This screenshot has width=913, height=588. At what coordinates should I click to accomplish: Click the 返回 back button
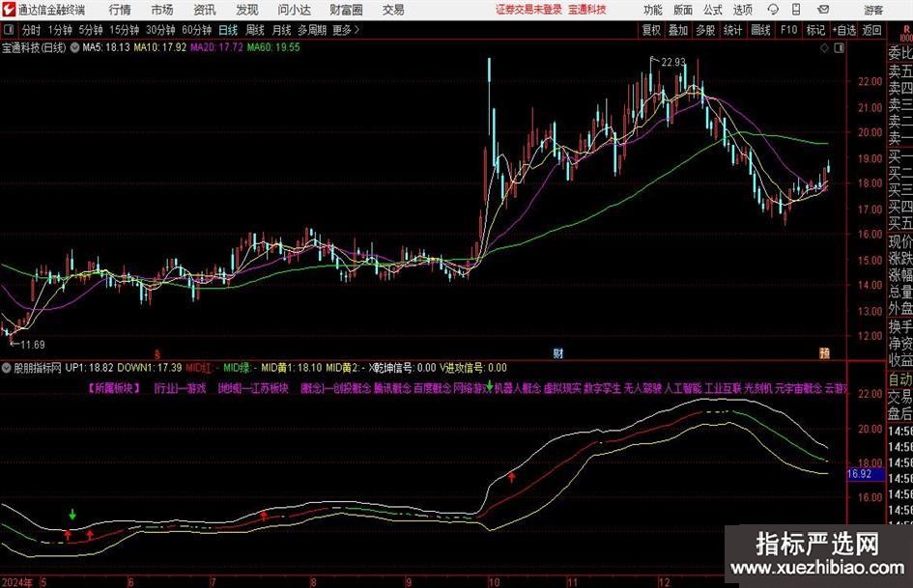pos(871,30)
